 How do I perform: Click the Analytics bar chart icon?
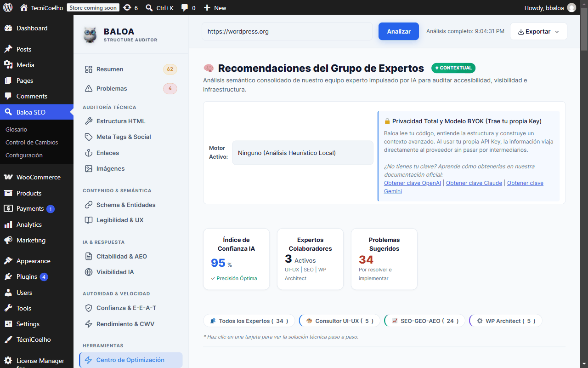click(8, 224)
